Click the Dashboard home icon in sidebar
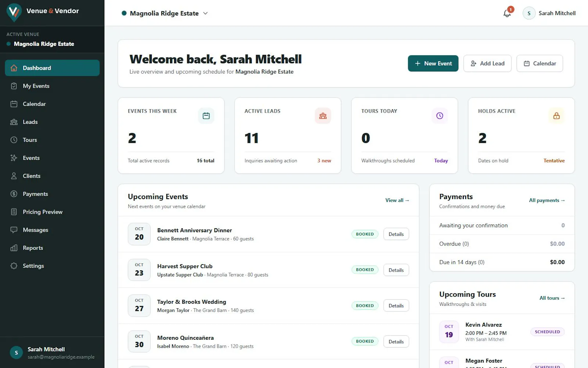This screenshot has width=588, height=368. pos(14,68)
